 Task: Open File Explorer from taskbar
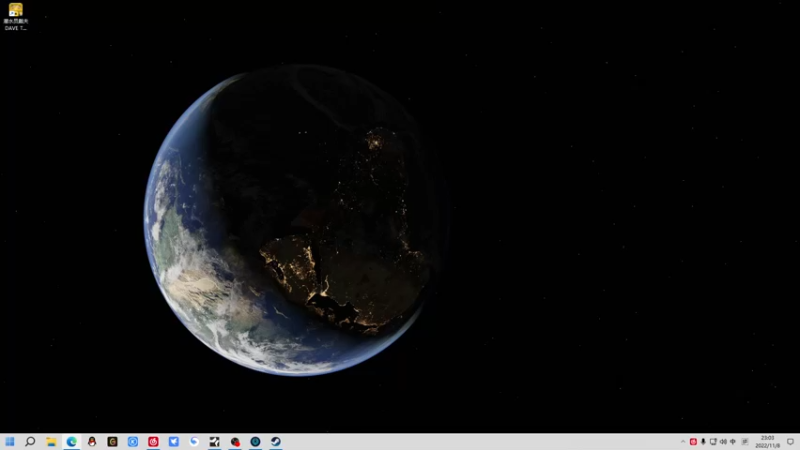(51, 441)
